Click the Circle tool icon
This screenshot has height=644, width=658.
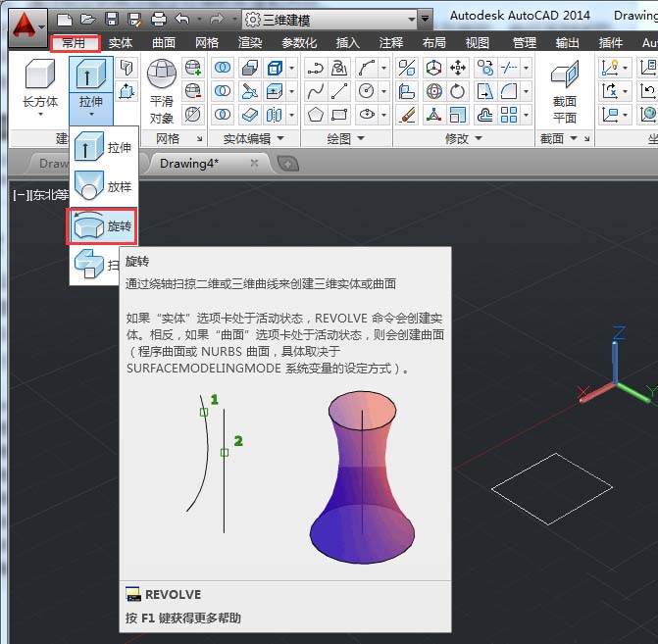(x=367, y=91)
